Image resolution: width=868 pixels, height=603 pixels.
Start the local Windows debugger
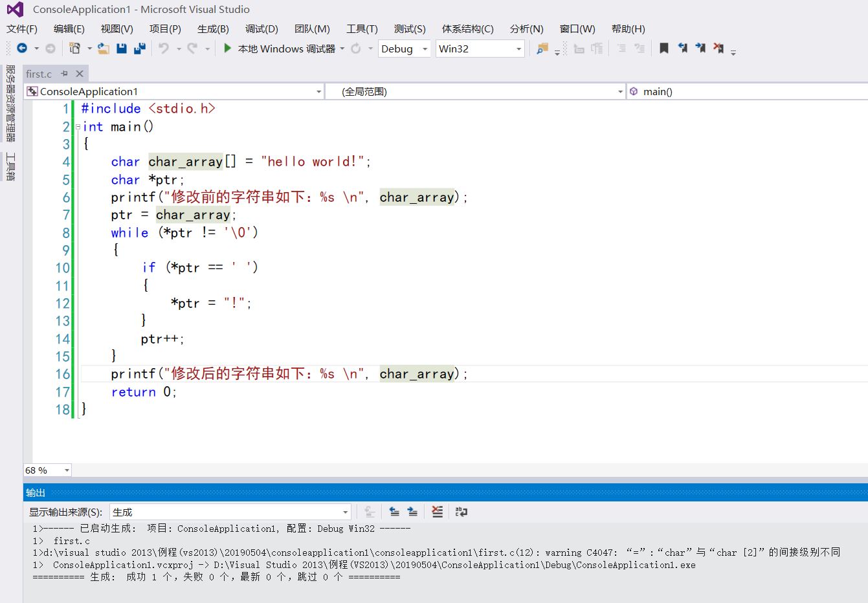coord(280,49)
